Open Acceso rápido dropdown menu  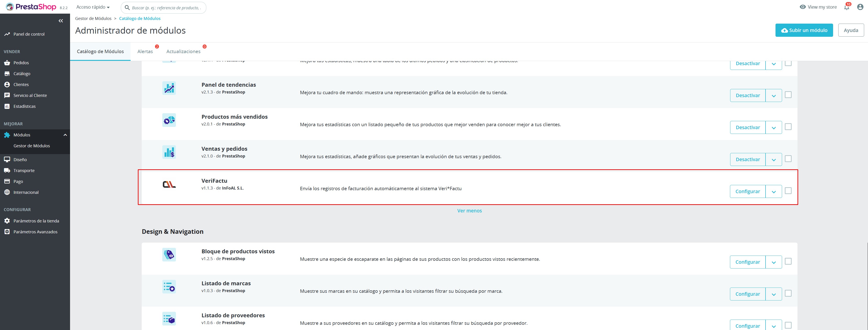93,7
